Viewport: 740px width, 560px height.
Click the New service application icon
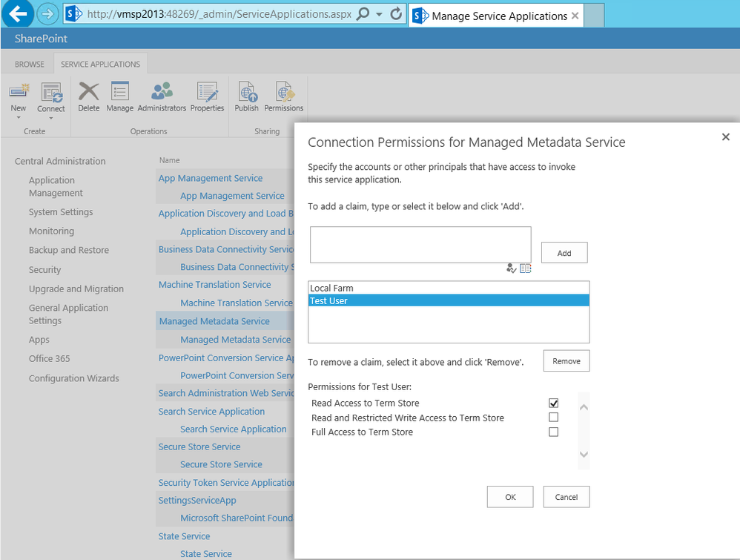[x=19, y=91]
